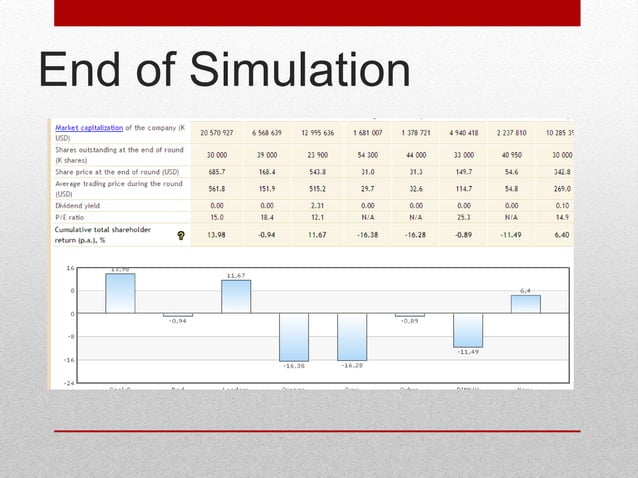This screenshot has height=478, width=638.
Task: Click the 6 568 639 market cap cell
Action: click(x=267, y=133)
